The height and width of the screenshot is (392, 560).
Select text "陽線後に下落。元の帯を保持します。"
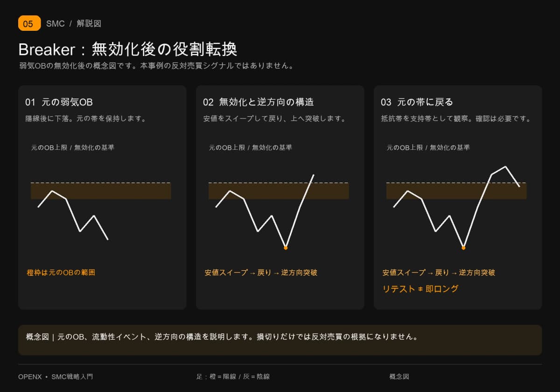click(x=86, y=119)
